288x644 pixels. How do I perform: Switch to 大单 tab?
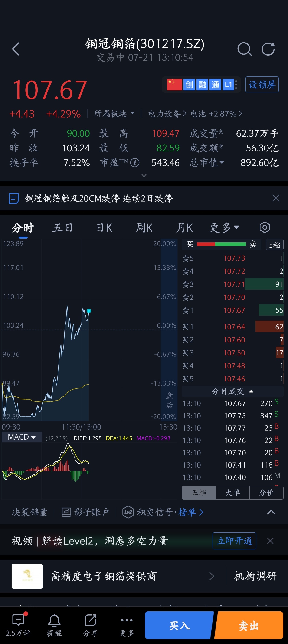(232, 493)
